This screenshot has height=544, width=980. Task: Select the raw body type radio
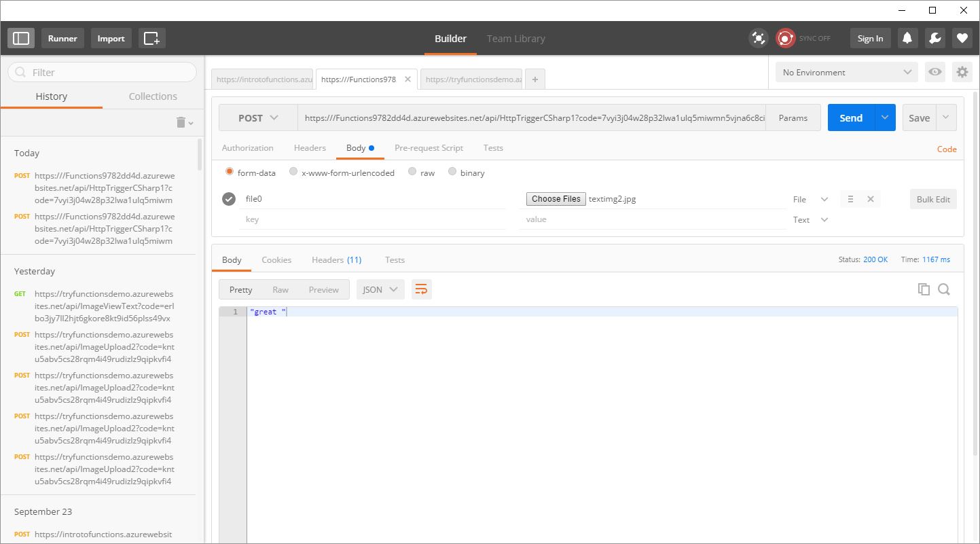[412, 173]
